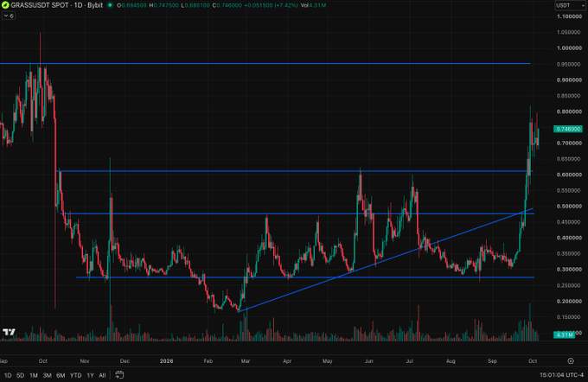Click the 15:01:04 UTC-4 timezone clock
This screenshot has height=382, width=588.
561,375
